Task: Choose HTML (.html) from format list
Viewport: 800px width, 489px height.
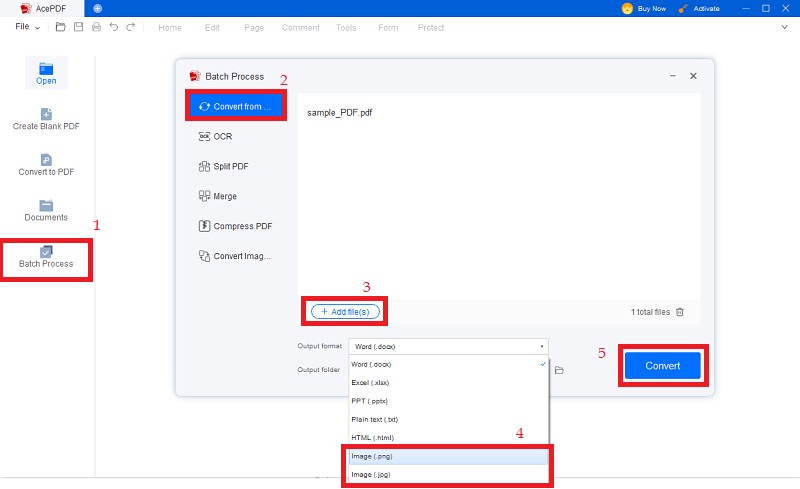Action: point(448,438)
